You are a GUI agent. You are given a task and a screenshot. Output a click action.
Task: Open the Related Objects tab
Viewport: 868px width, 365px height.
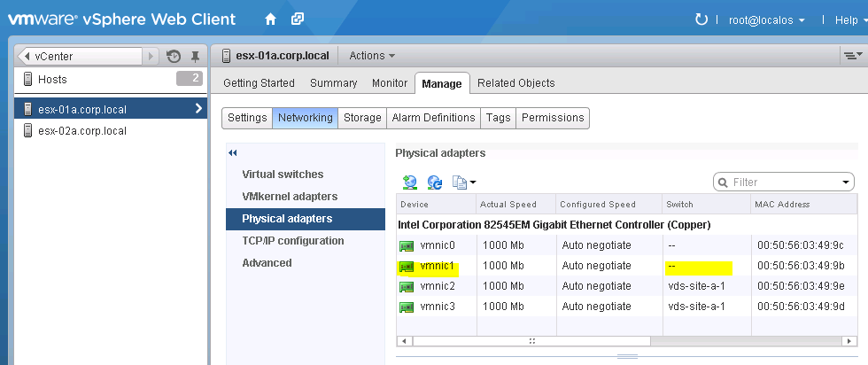(515, 83)
